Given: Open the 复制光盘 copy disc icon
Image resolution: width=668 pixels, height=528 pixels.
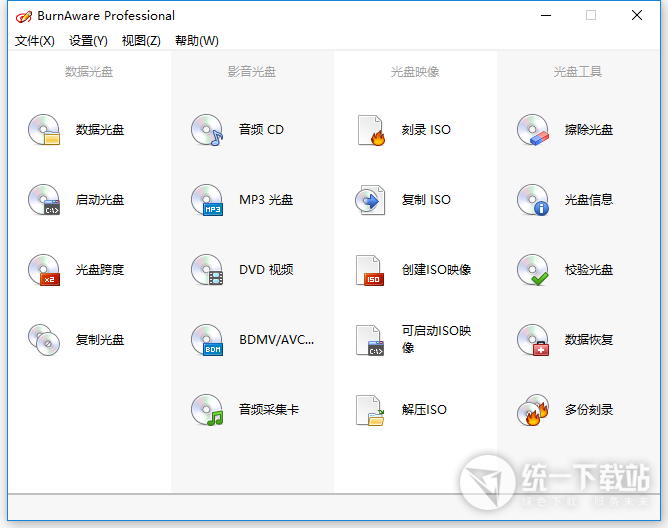Looking at the screenshot, I should pos(44,340).
